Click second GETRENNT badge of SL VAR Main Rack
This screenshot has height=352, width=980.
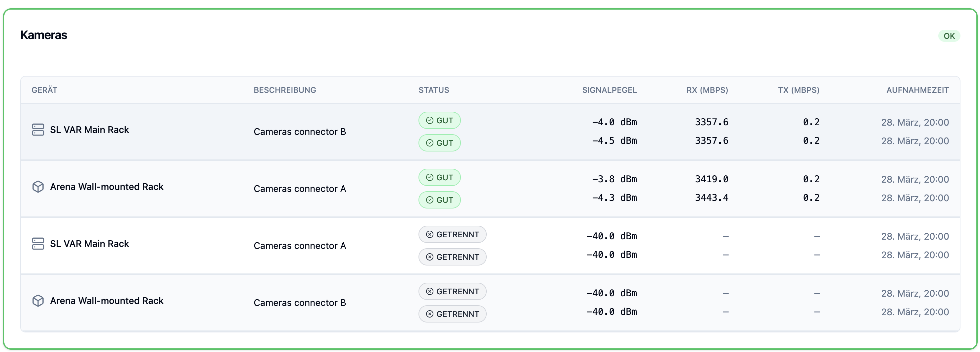click(x=452, y=257)
